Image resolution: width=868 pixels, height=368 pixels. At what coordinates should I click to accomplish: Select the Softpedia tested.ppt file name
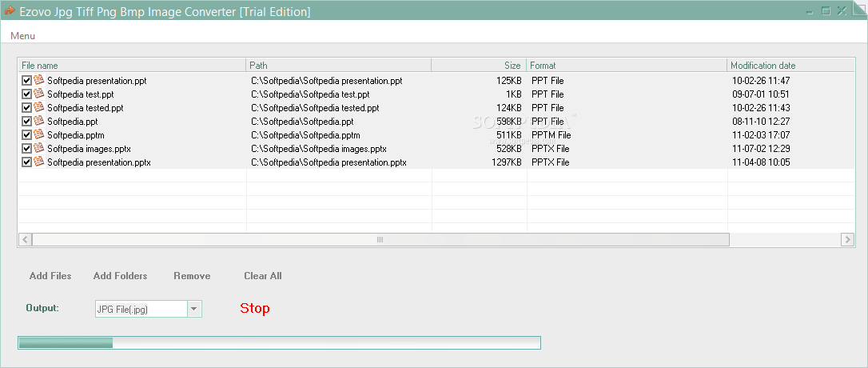[86, 108]
